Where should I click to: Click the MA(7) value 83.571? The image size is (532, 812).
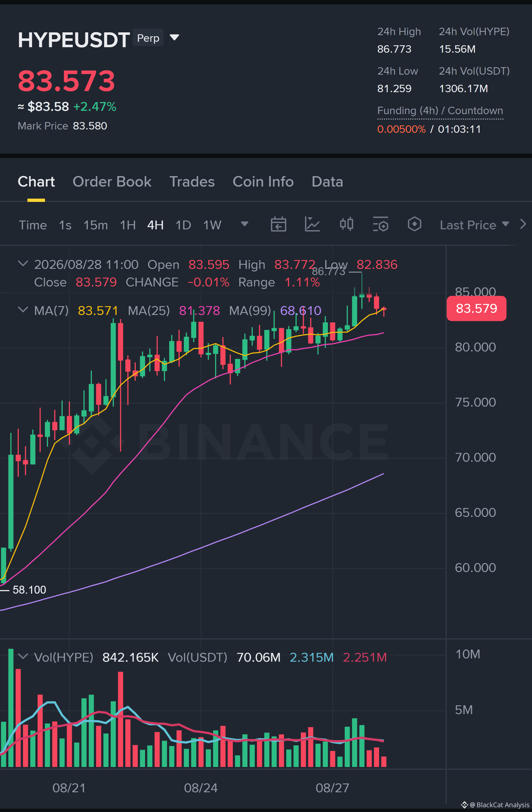coord(98,311)
